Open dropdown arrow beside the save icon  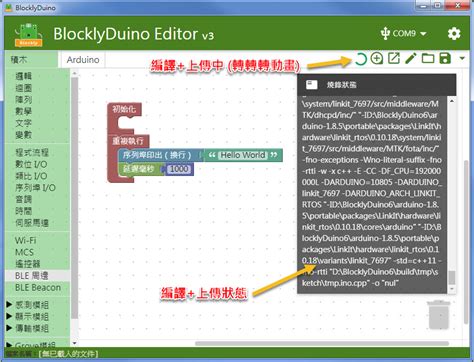click(462, 58)
